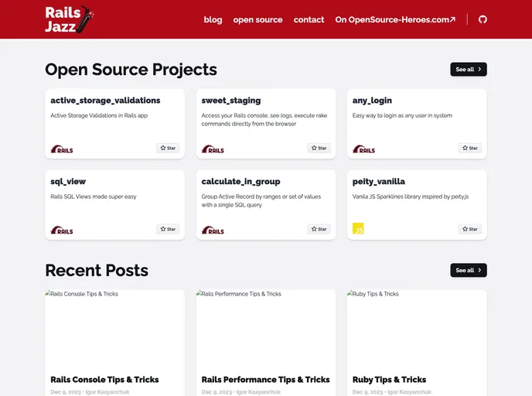Click date line under Rails Performance Tips post
The width and height of the screenshot is (532, 396).
[x=241, y=392]
